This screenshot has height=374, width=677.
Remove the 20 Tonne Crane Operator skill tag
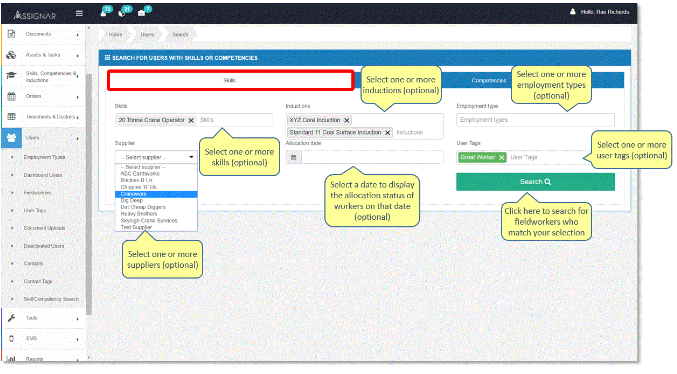[x=191, y=120]
